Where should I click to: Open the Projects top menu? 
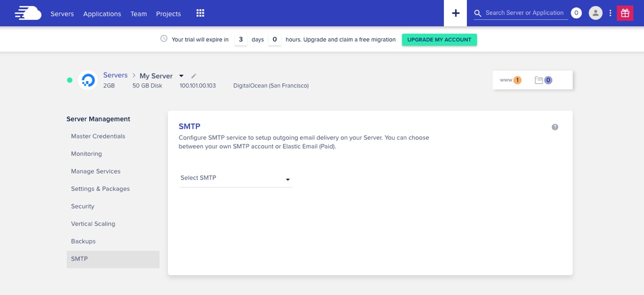(169, 14)
